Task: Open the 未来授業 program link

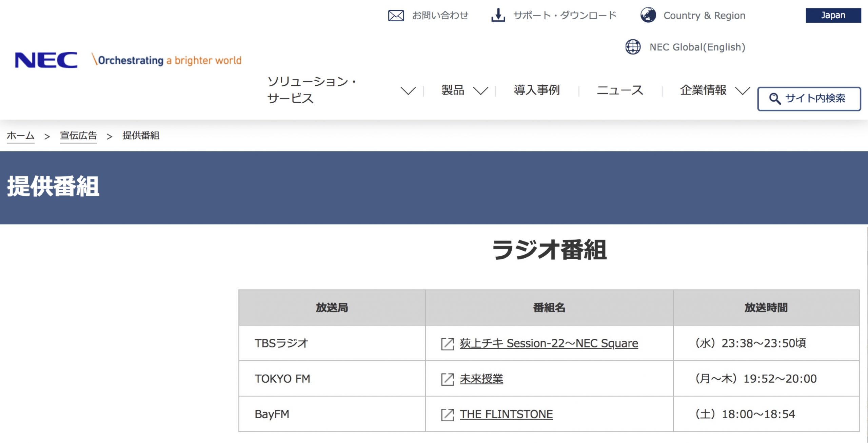Action: (x=481, y=379)
